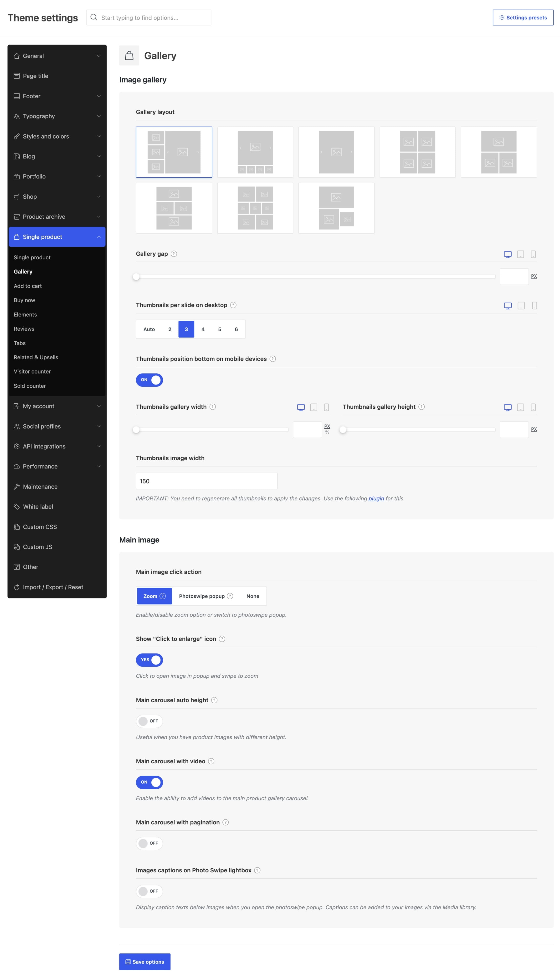Click the Gallery shopping bag icon in heading
The height and width of the screenshot is (977, 560).
[129, 56]
